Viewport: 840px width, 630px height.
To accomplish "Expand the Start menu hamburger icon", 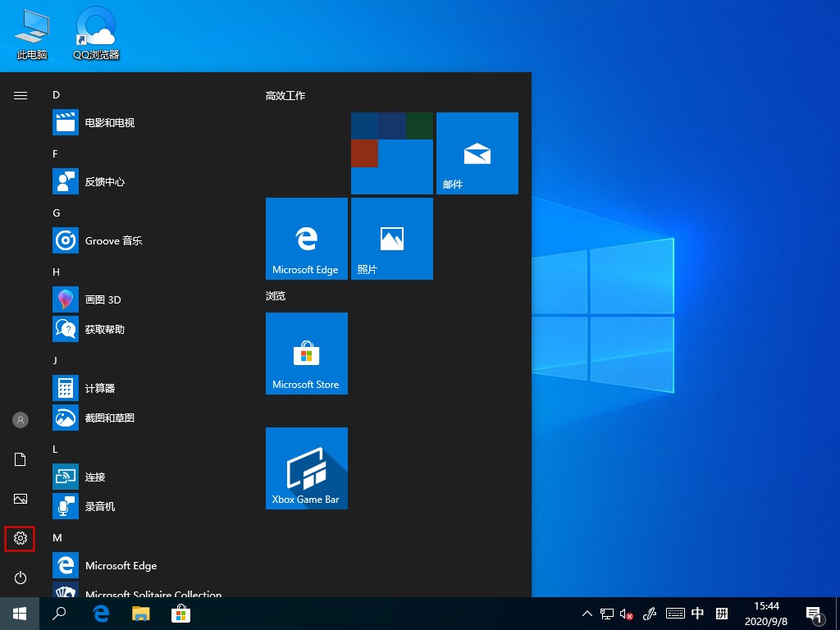I will click(x=20, y=95).
